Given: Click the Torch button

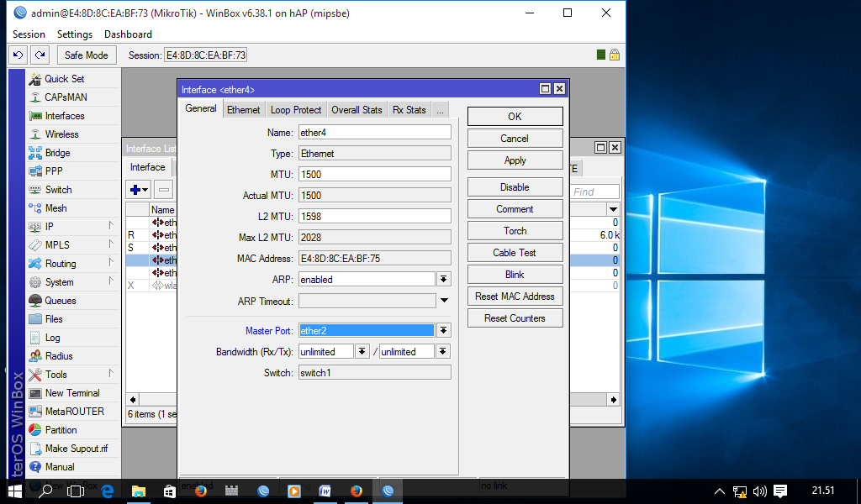Looking at the screenshot, I should pyautogui.click(x=515, y=231).
